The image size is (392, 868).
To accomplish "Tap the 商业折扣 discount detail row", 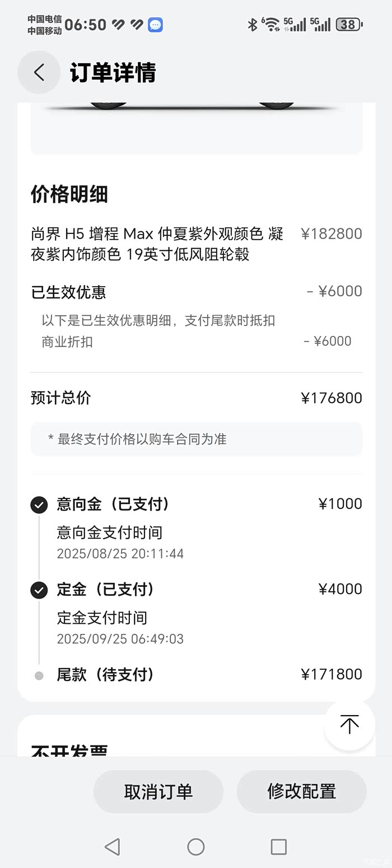I will coord(196,342).
